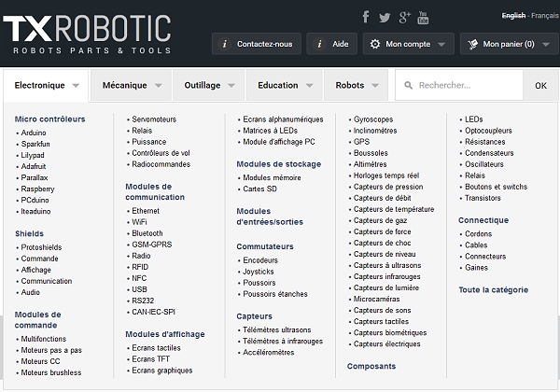Click the gear icon beside Mon compte
560x392 pixels.
coord(375,44)
